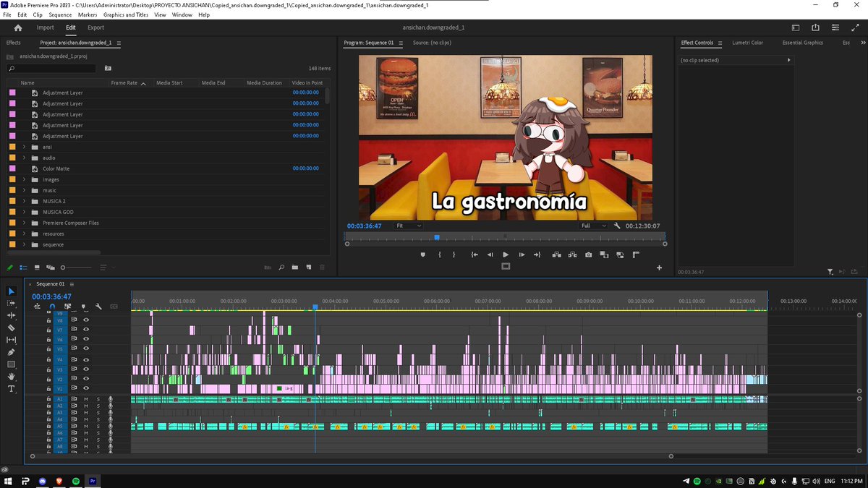868x488 pixels.
Task: Open Program: Sequence 01 panel menu
Action: tap(400, 43)
